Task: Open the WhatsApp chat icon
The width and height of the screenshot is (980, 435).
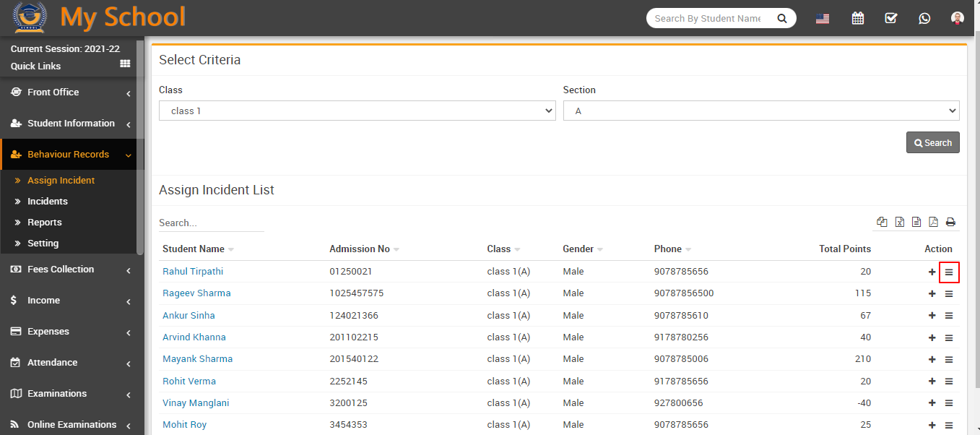Action: point(924,19)
